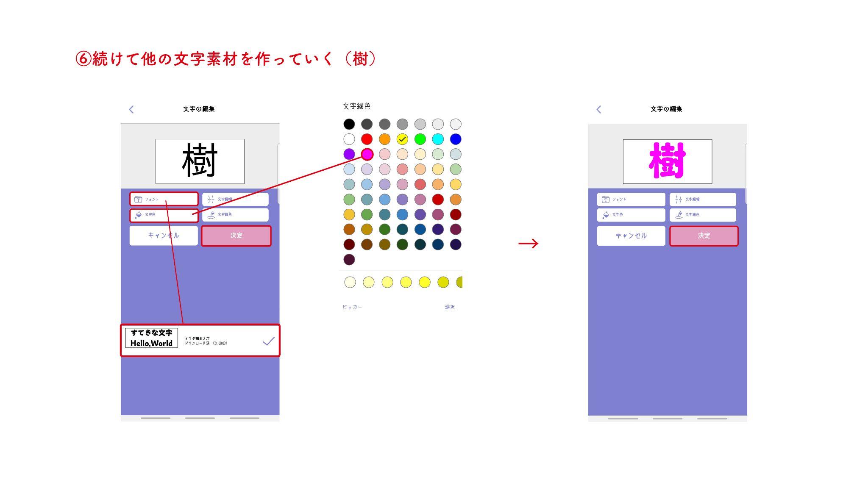Go back with the right phone's chevron
Screen dimensions: 868x488
pyautogui.click(x=599, y=109)
